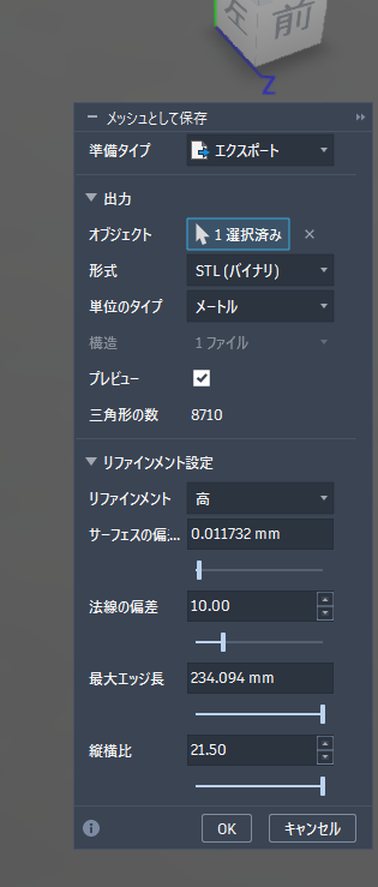Open the 形式 STL (バイナリ) dropdown
Image resolution: width=378 pixels, height=887 pixels.
260,270
